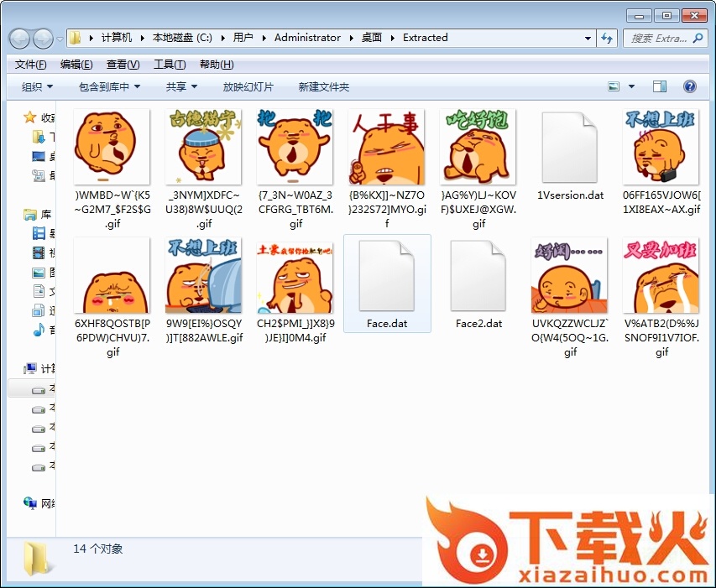This screenshot has width=716, height=588.
Task: Open the help question mark icon
Action: (x=690, y=86)
